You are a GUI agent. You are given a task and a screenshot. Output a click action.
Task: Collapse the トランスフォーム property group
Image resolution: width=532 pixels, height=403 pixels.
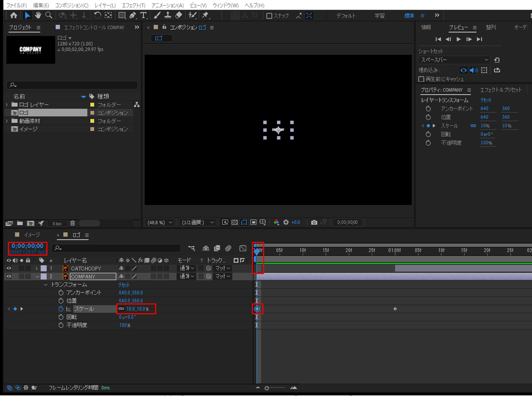(46, 285)
